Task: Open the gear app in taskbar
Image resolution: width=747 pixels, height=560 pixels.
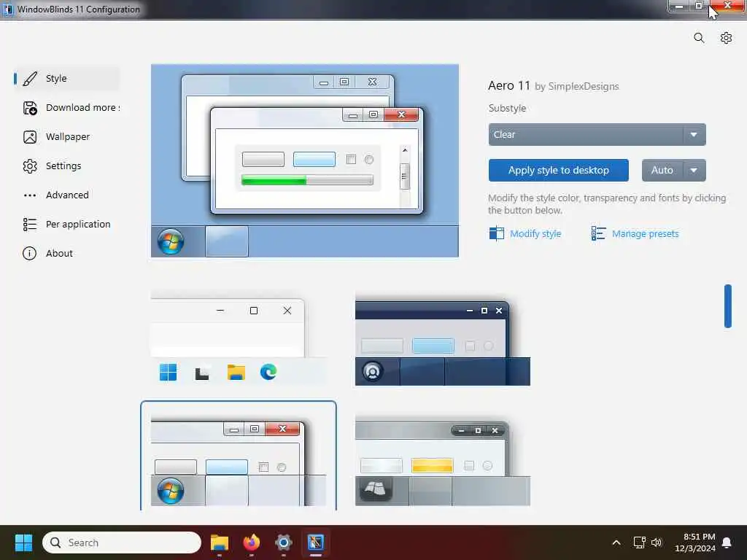Action: click(x=284, y=542)
